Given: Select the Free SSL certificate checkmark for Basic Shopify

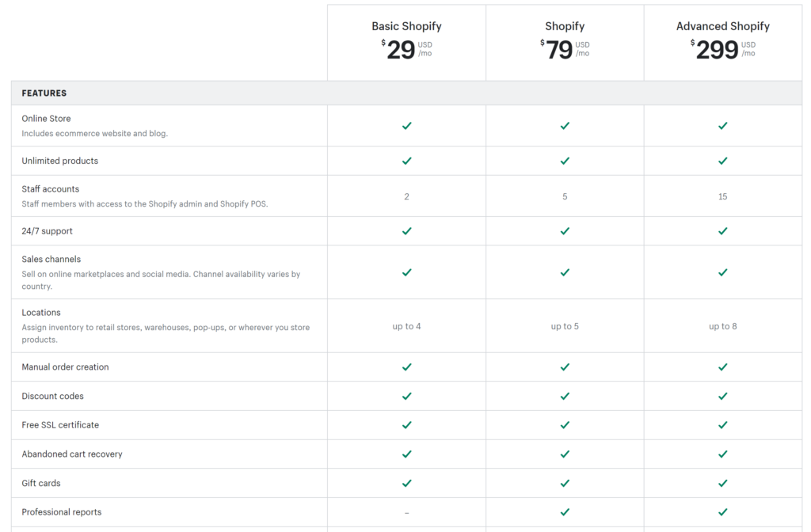Looking at the screenshot, I should click(406, 425).
